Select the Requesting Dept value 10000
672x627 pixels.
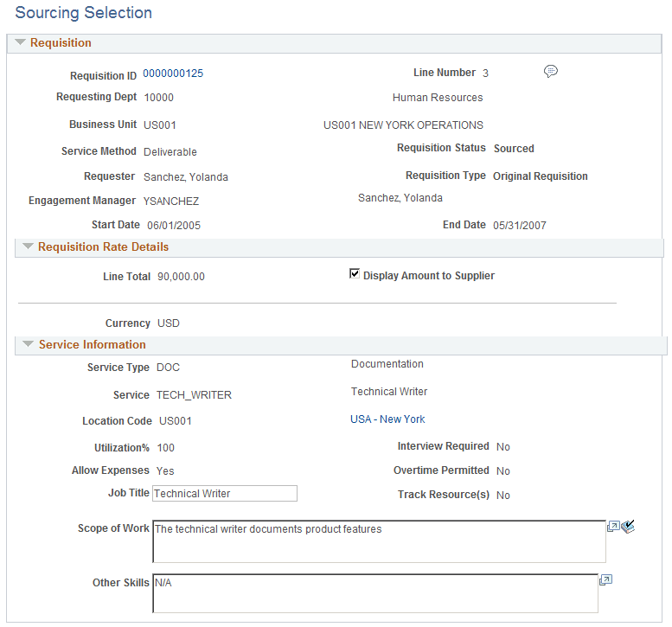point(158,98)
